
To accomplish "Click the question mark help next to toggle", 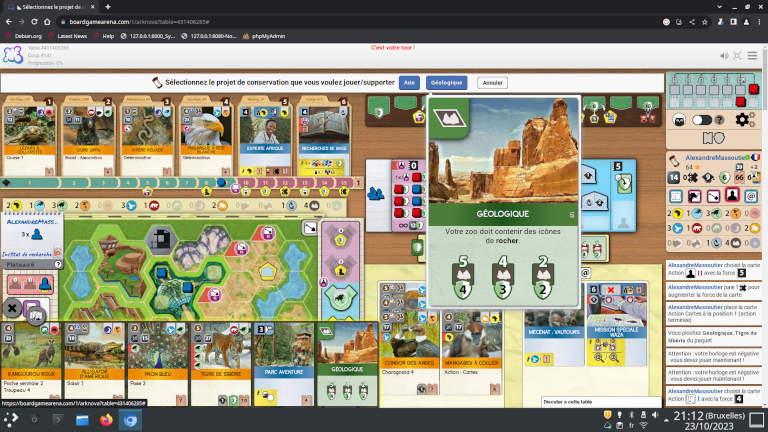I will (719, 120).
